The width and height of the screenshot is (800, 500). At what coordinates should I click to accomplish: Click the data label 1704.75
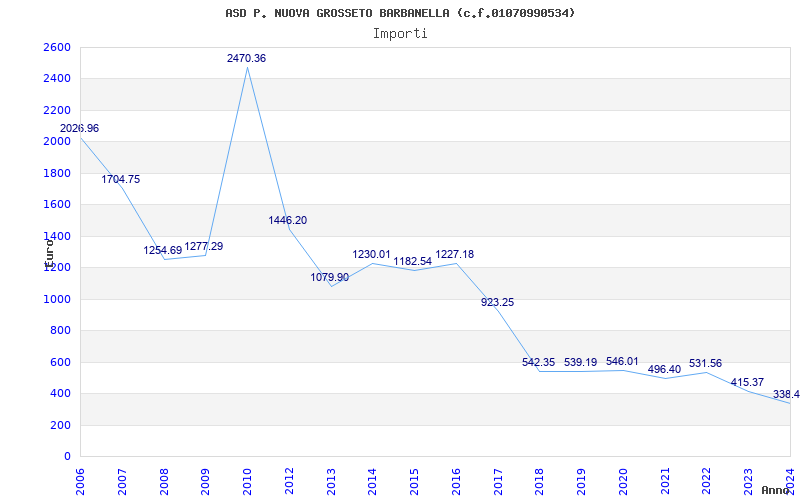(120, 179)
